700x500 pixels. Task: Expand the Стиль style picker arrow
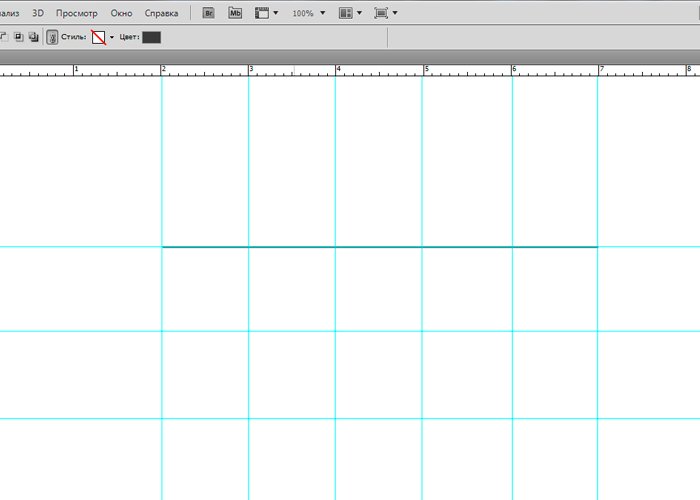tap(112, 37)
